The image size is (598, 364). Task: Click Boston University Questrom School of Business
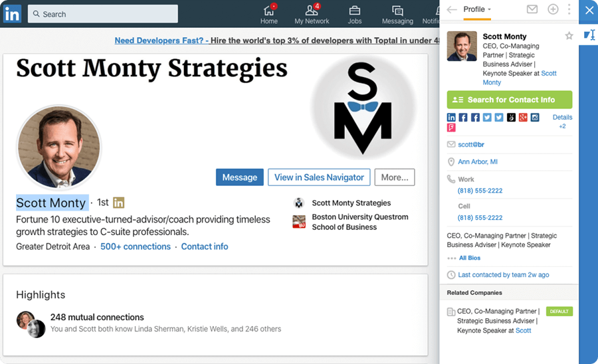coord(360,222)
